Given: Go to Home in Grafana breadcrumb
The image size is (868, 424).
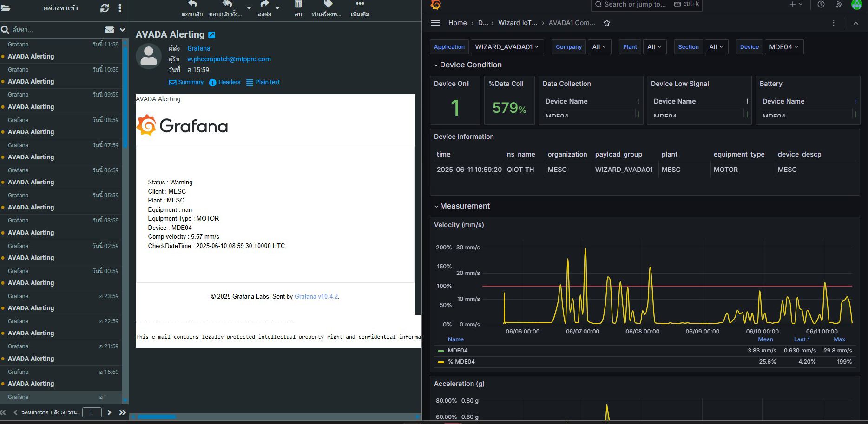Looking at the screenshot, I should pos(457,23).
